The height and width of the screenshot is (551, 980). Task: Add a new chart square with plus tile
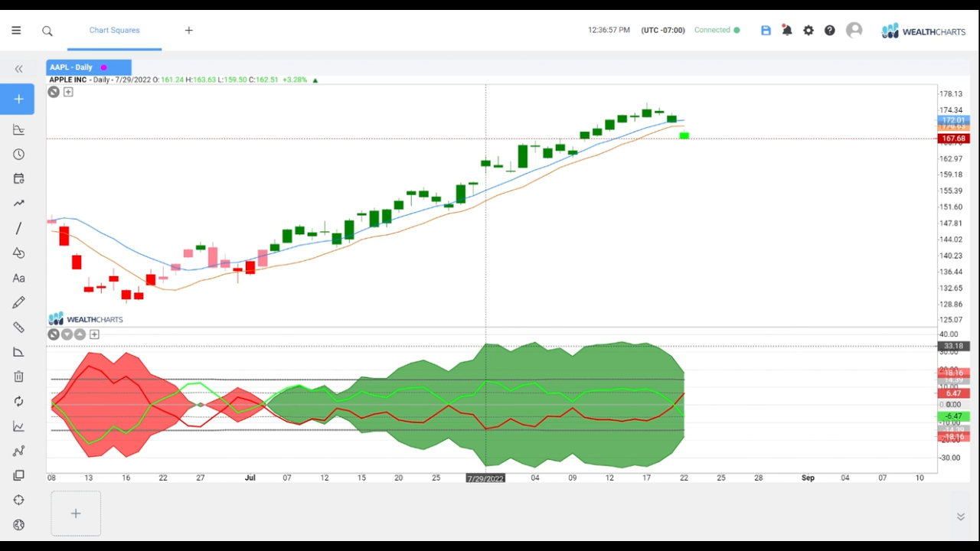[76, 514]
